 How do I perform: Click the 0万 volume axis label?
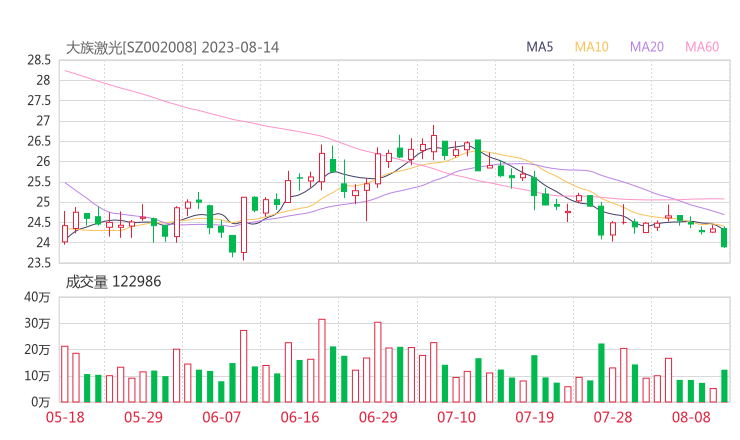pos(41,402)
